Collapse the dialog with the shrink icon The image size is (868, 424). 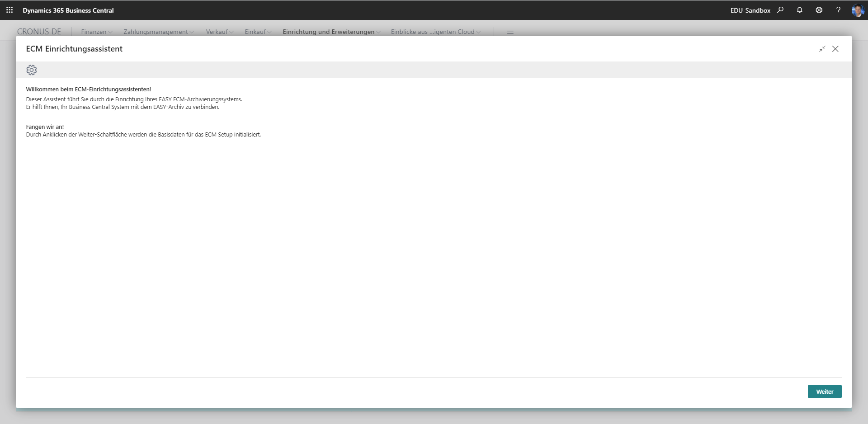click(822, 49)
